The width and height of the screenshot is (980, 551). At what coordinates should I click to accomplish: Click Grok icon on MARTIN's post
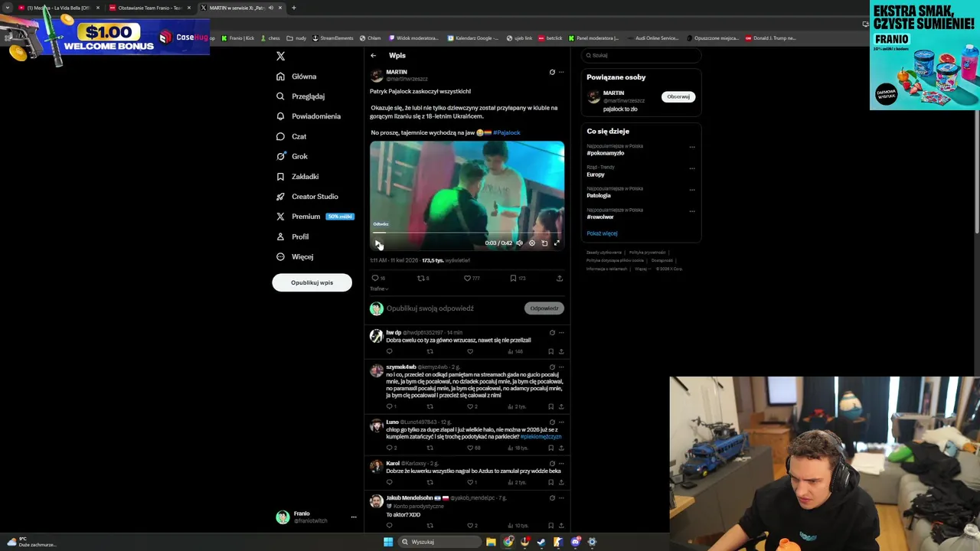[x=552, y=72]
